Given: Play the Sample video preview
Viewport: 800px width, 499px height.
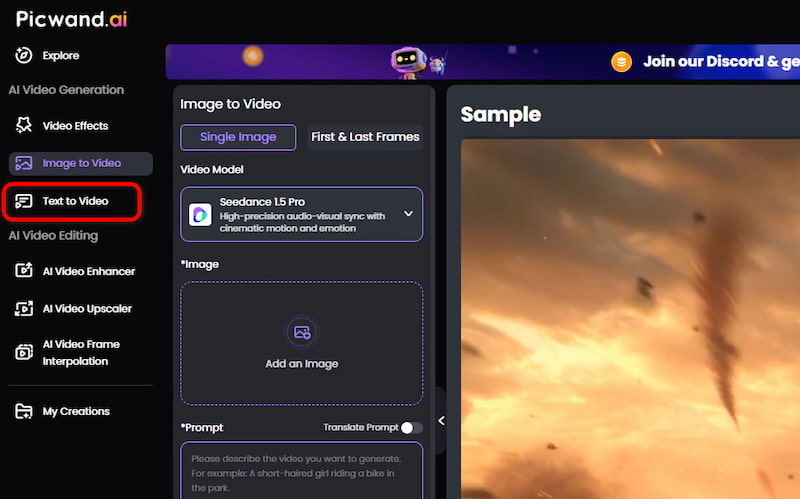Looking at the screenshot, I should tap(630, 319).
